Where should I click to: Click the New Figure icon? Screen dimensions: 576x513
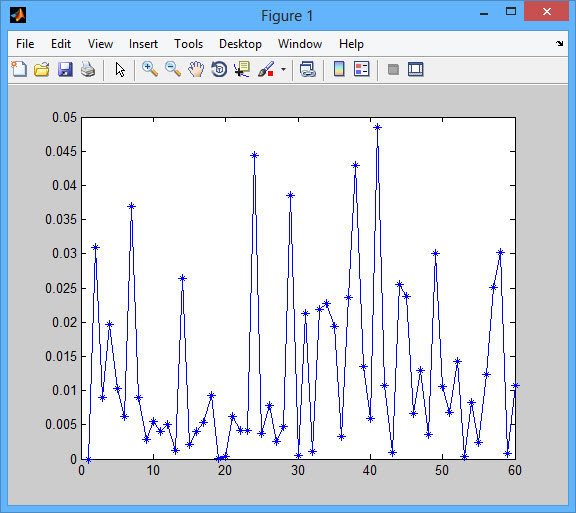click(19, 69)
